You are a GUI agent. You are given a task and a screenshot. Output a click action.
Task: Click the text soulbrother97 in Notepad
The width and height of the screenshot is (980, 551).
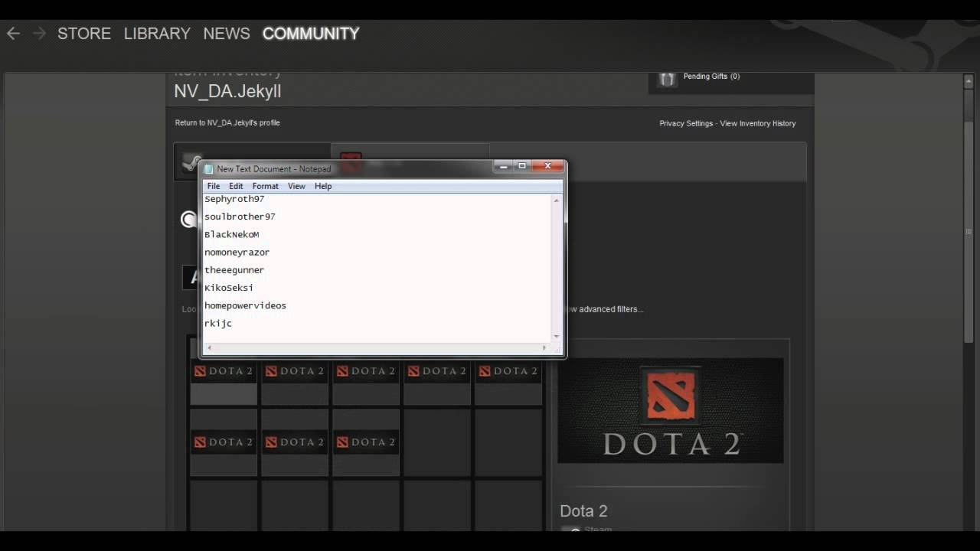240,217
